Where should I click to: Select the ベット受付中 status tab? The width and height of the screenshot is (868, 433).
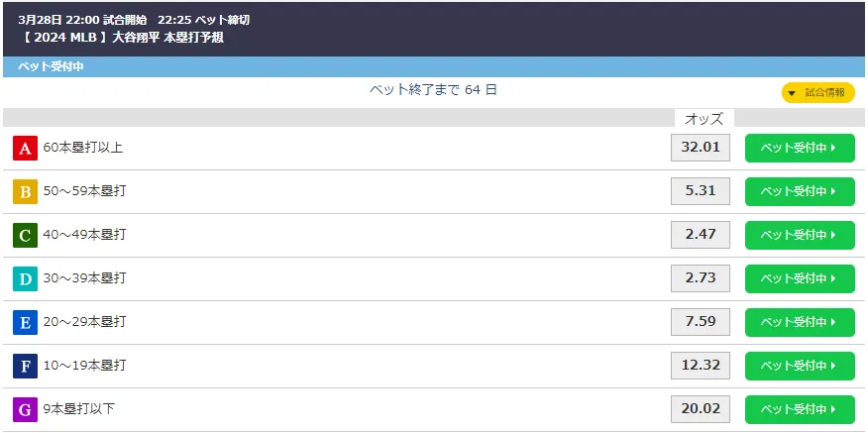51,66
